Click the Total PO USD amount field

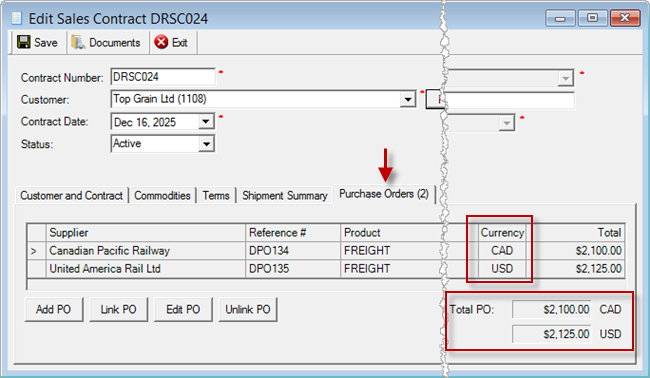click(552, 334)
